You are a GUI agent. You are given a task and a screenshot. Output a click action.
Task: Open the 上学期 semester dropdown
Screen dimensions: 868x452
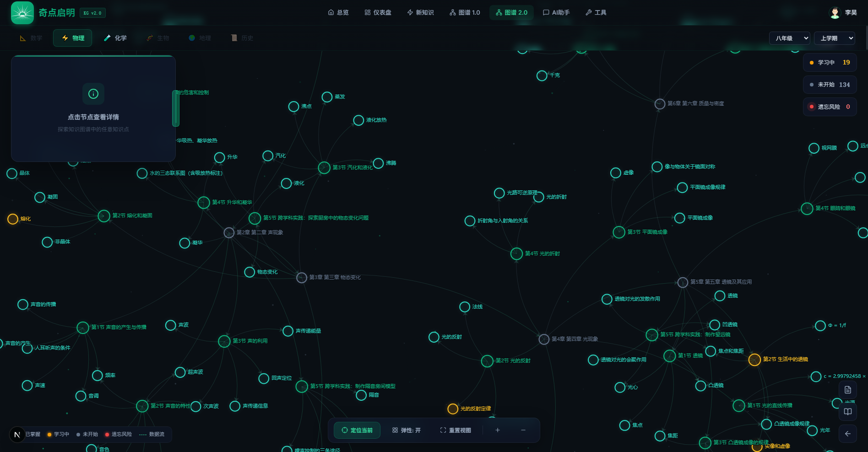(835, 38)
